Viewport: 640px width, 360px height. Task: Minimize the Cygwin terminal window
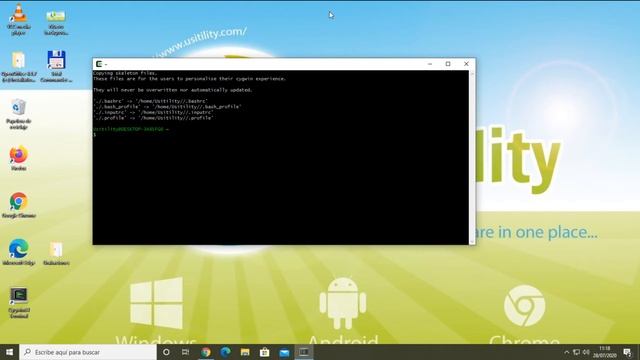click(430, 64)
